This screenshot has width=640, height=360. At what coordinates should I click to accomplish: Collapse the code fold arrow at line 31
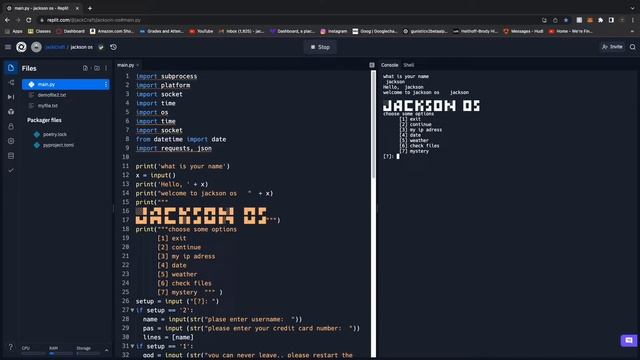pyautogui.click(x=132, y=346)
